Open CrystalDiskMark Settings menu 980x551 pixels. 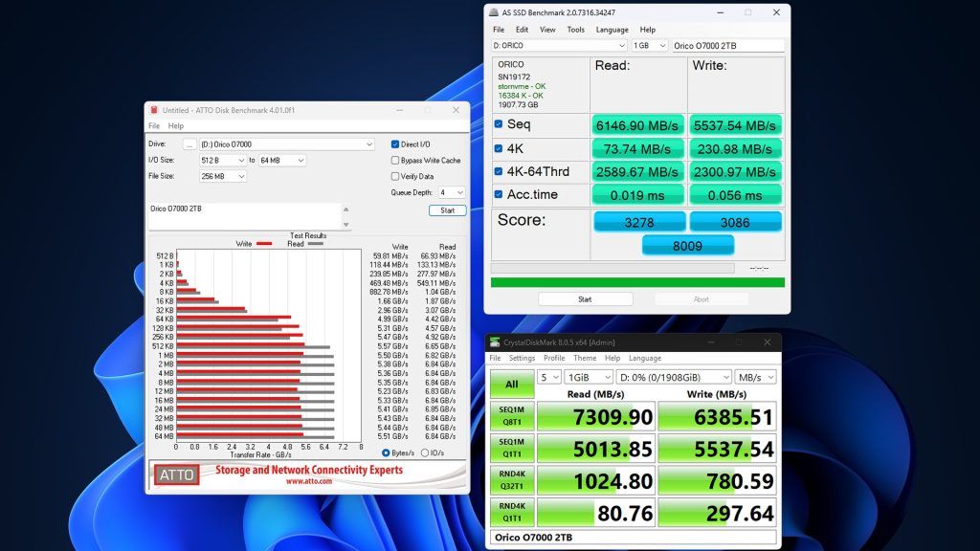tap(522, 358)
